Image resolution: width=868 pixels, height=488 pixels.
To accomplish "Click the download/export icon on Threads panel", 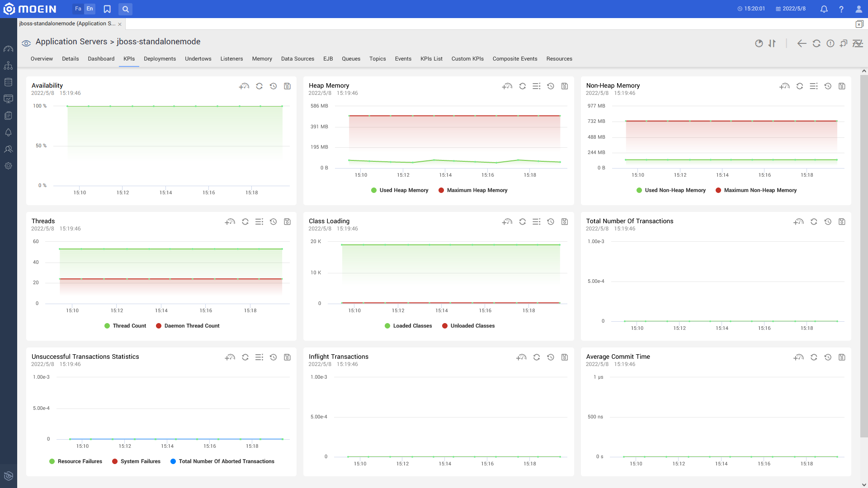I will click(287, 222).
